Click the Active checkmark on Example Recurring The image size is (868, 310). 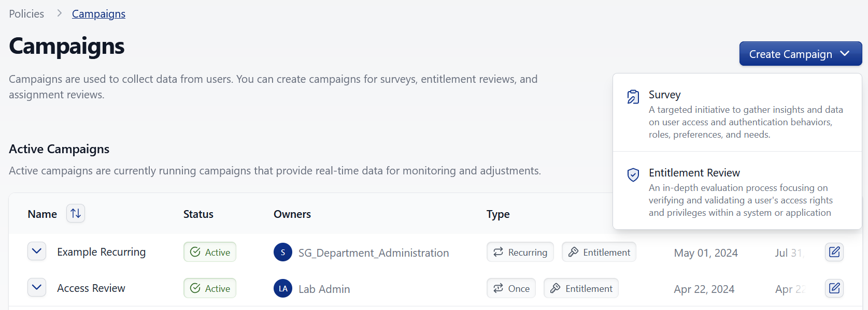(195, 252)
